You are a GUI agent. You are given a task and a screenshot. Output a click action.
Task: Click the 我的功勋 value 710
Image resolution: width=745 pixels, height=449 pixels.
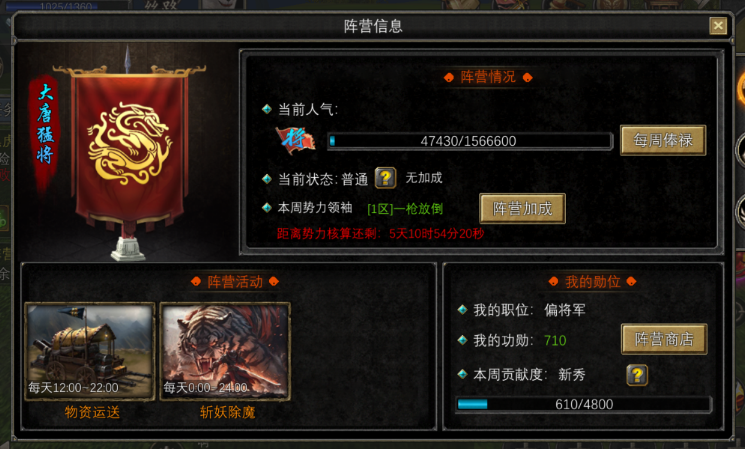[555, 340]
